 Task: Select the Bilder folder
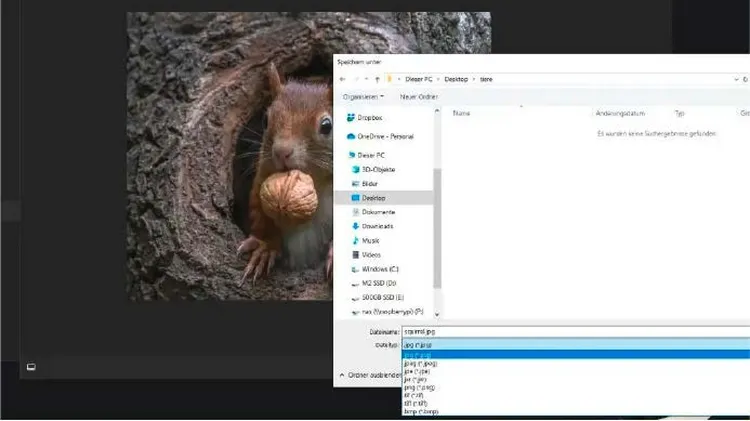[369, 184]
